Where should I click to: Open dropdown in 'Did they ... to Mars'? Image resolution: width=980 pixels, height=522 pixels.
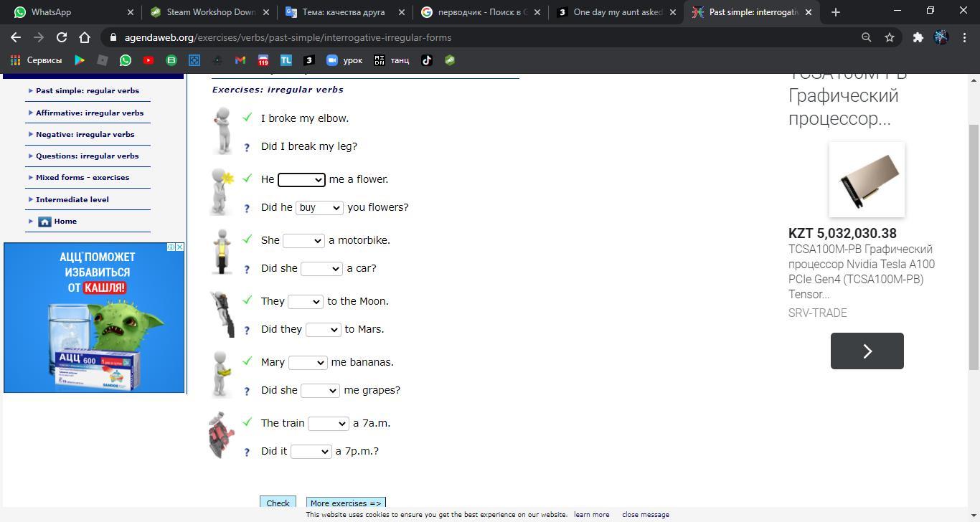point(323,329)
